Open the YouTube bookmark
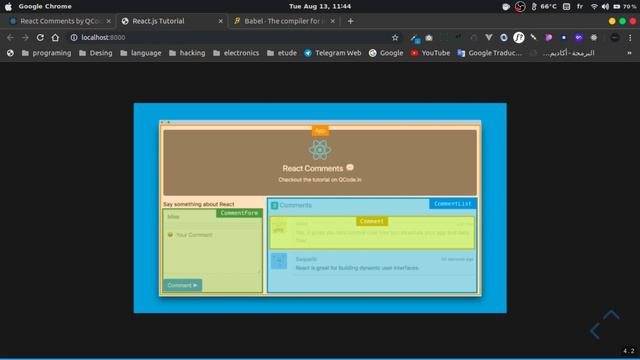The height and width of the screenshot is (360, 640). [430, 53]
